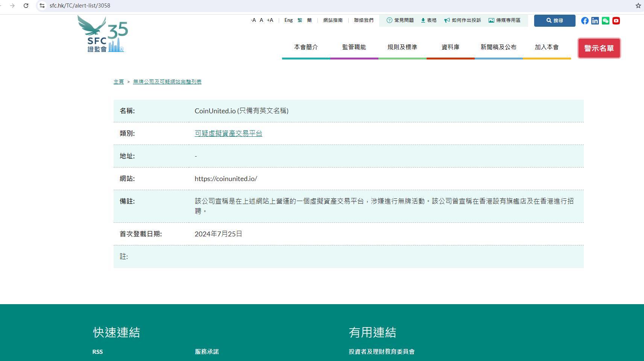The width and height of the screenshot is (644, 361).
Task: Open the 警示名單 alert list button
Action: [x=599, y=48]
